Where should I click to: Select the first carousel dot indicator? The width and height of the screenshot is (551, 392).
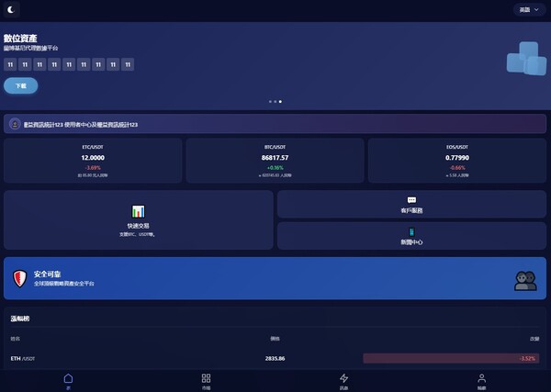point(270,101)
